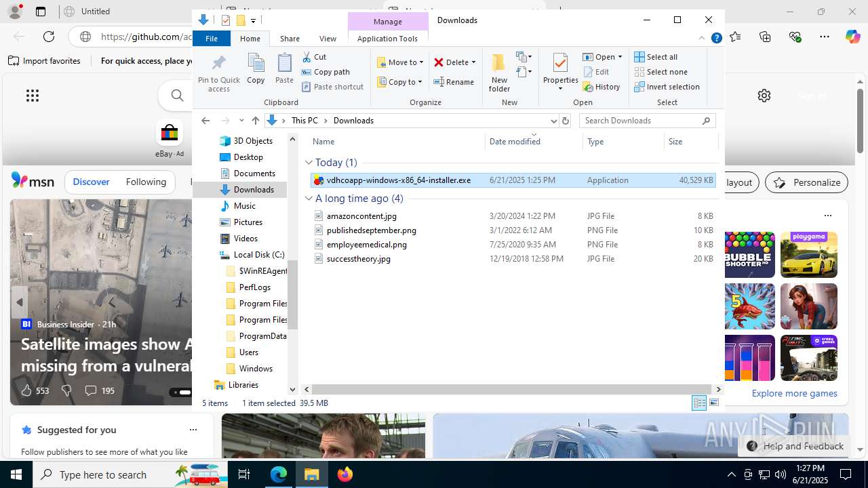The height and width of the screenshot is (488, 868).
Task: Click the Search Downloads field
Action: point(648,121)
